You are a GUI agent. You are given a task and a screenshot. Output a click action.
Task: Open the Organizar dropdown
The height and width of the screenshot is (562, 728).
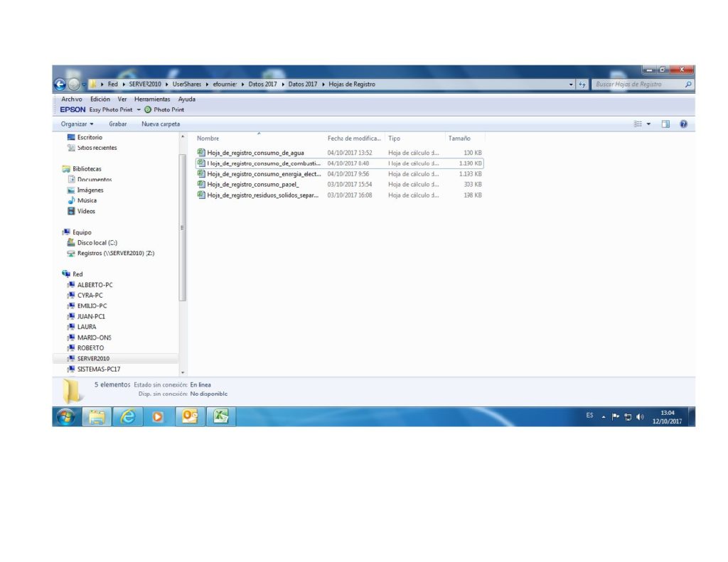[x=77, y=124]
